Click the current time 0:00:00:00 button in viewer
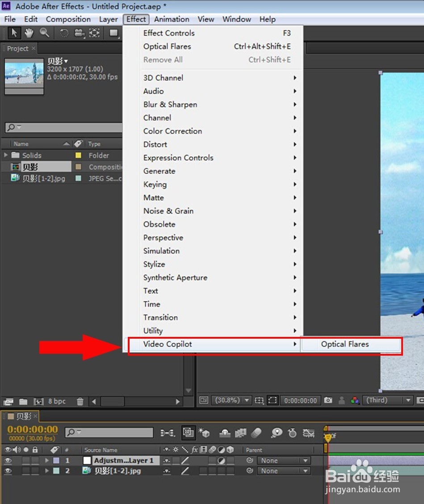 click(x=300, y=400)
